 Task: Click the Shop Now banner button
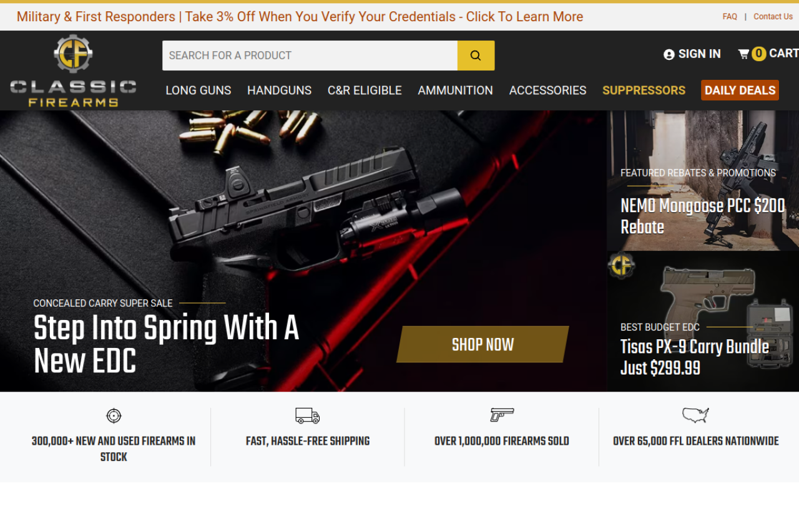[x=483, y=344]
